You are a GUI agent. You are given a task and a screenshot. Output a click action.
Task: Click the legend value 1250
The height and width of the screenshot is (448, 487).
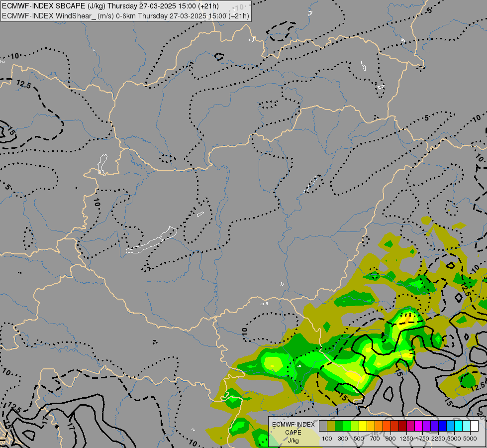pos(406,439)
